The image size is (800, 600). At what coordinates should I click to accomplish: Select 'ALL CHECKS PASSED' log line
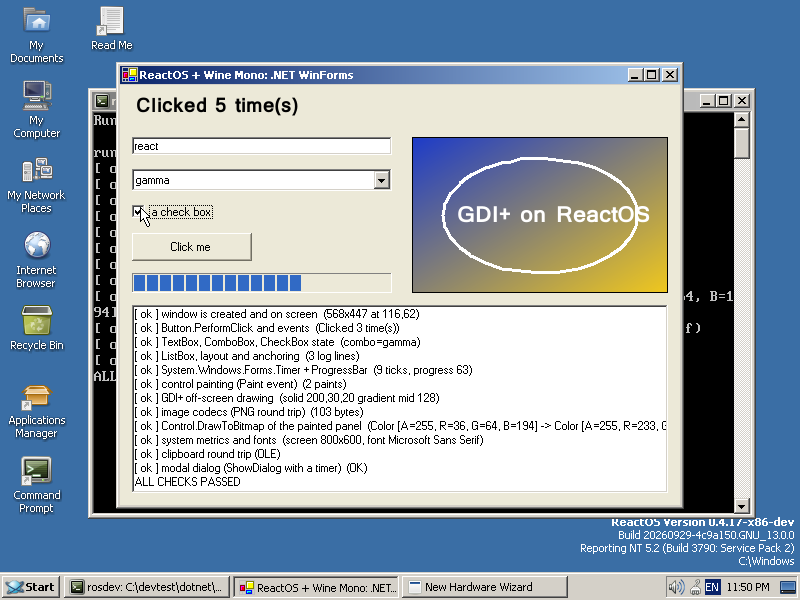click(x=399, y=482)
